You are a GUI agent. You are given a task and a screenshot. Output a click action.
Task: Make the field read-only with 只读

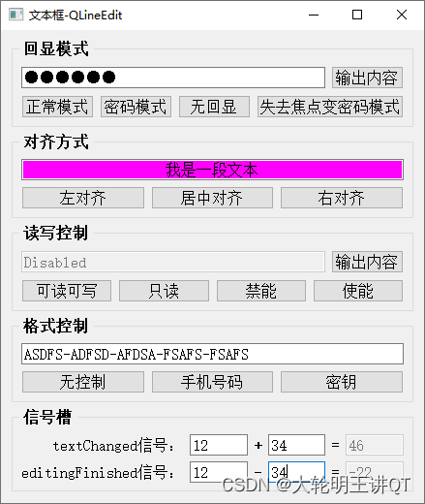164,291
